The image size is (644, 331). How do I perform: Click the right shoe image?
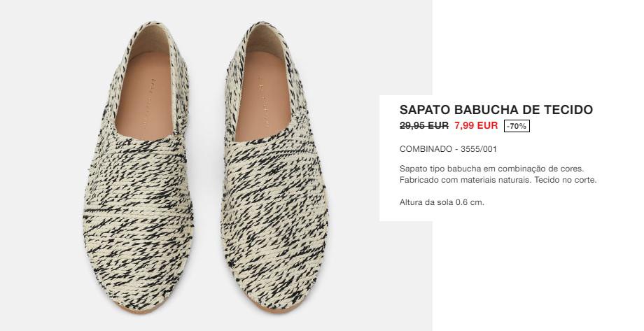274,167
